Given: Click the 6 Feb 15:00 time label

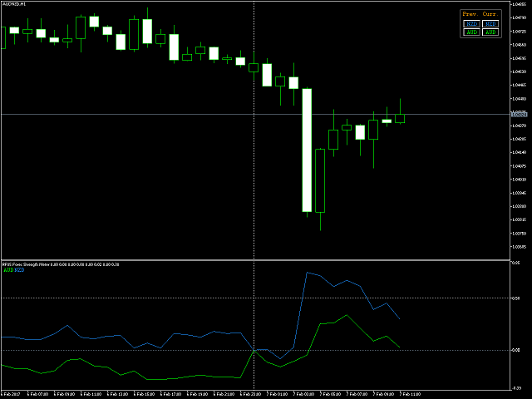Looking at the screenshot, I should [x=144, y=394].
